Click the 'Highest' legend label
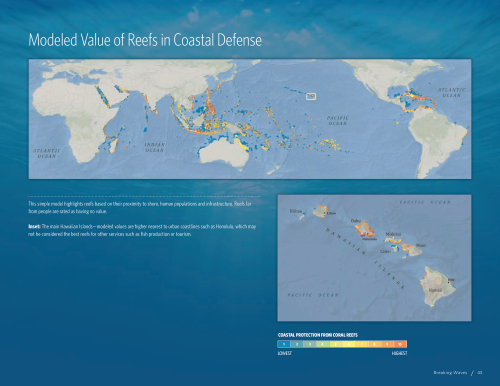 click(x=399, y=353)
